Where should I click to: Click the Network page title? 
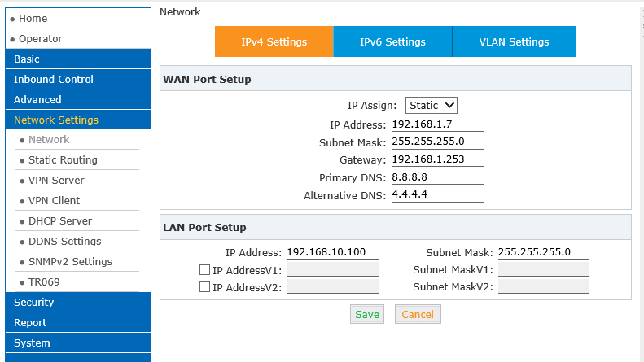pos(180,12)
